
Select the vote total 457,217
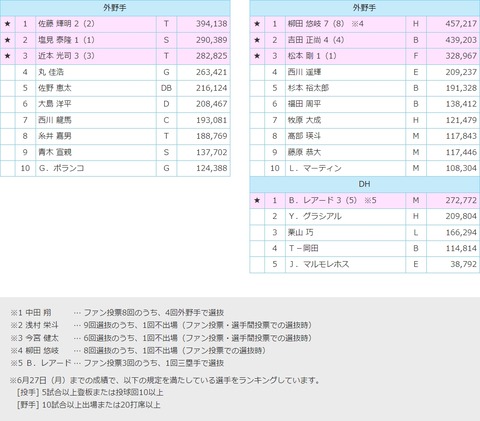tap(461, 24)
